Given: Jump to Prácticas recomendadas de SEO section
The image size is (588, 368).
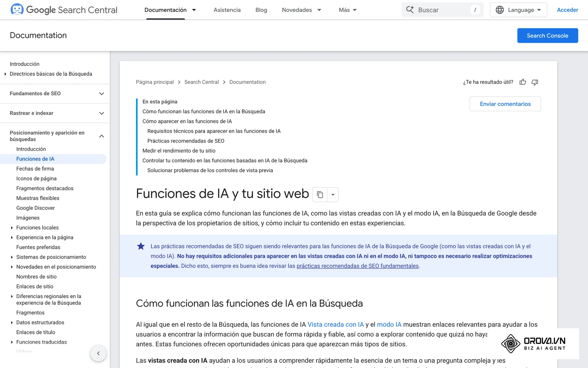Looking at the screenshot, I should pos(186,141).
